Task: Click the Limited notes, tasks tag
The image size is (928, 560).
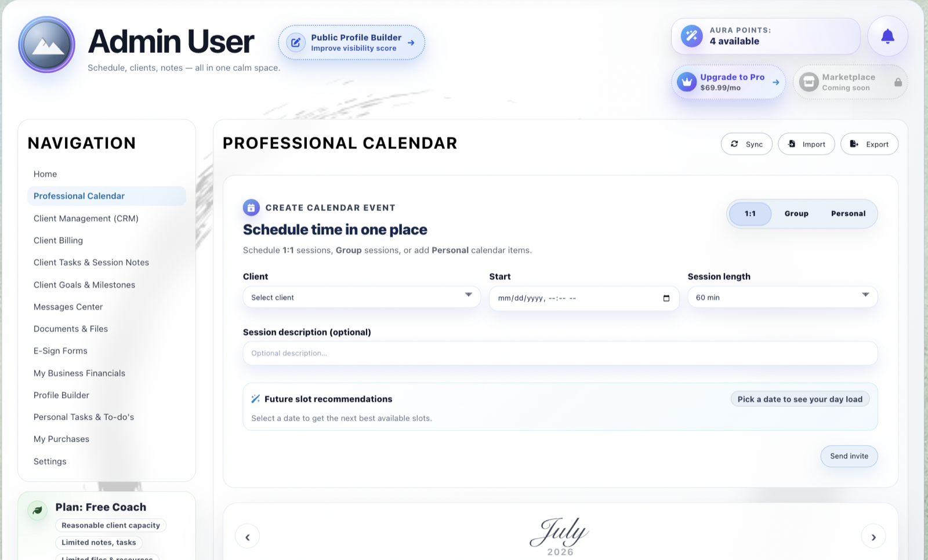Action: (99, 543)
